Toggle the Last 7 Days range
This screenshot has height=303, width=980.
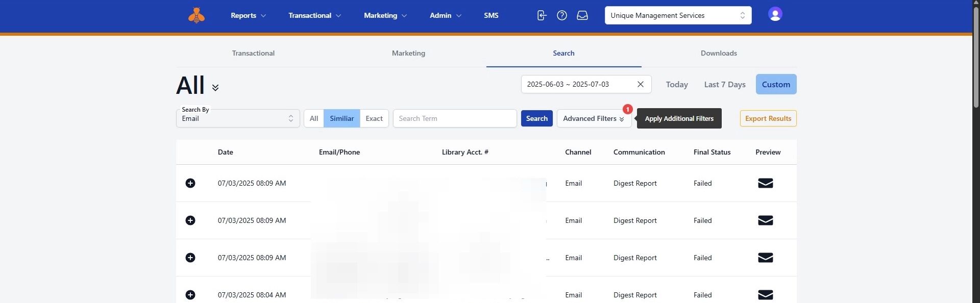725,84
